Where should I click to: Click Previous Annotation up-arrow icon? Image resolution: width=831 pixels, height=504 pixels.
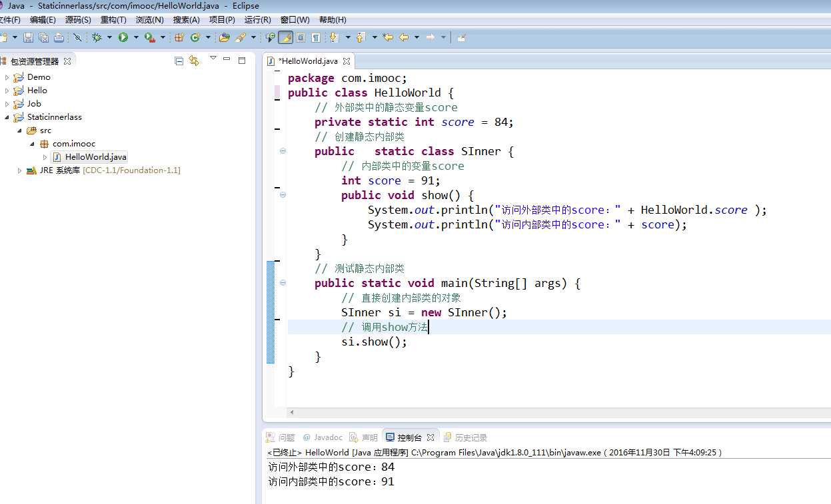tap(361, 38)
